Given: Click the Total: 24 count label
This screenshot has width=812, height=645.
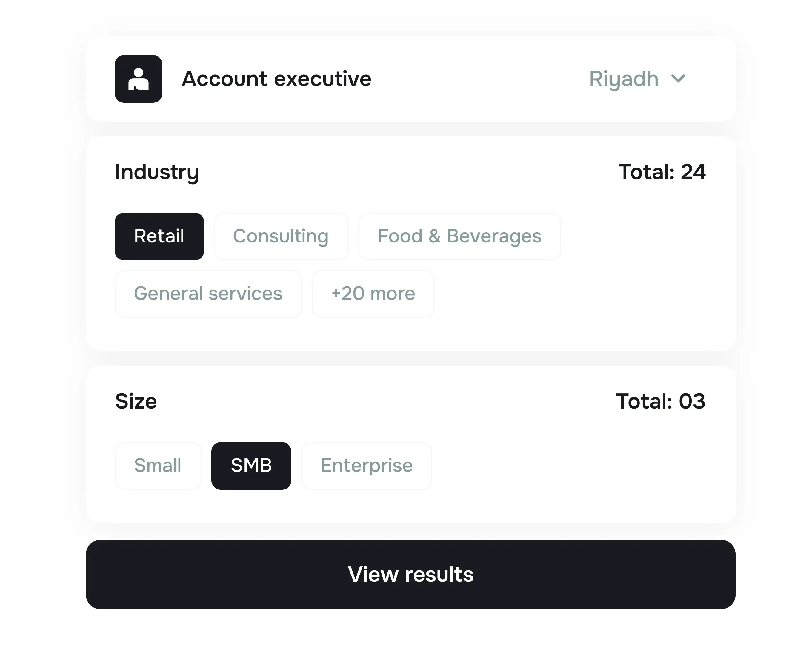Looking at the screenshot, I should 662,172.
